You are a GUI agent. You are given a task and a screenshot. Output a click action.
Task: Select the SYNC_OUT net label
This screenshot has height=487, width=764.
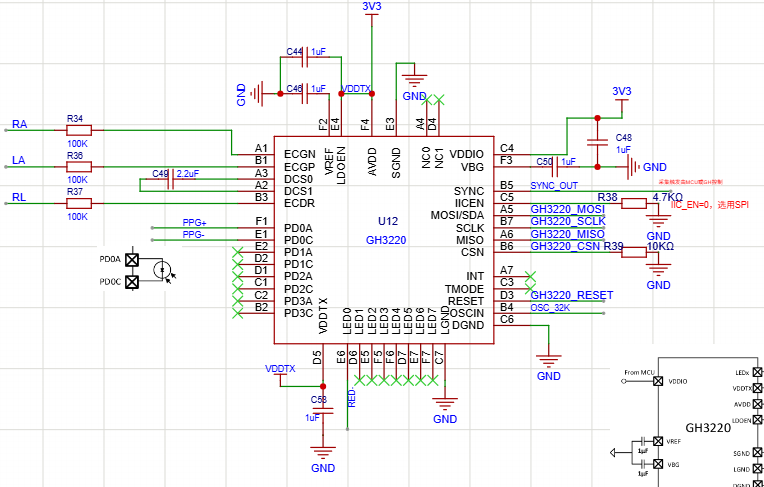point(553,186)
